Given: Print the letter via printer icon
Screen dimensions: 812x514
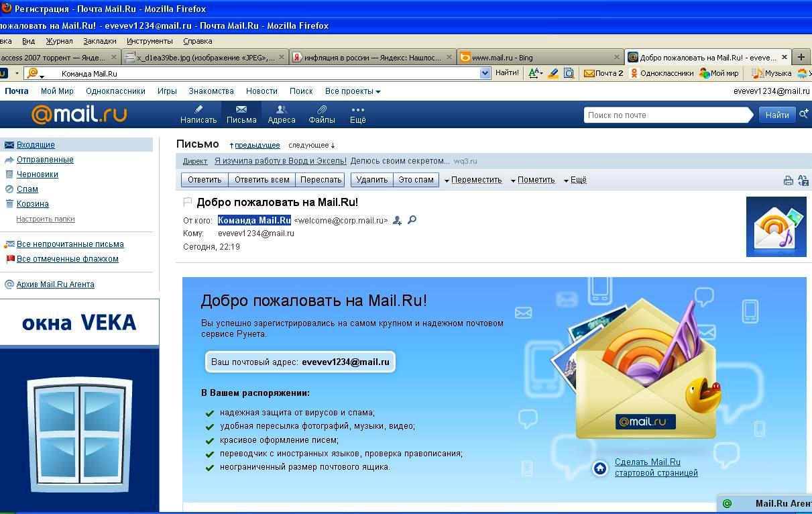Looking at the screenshot, I should (x=789, y=181).
